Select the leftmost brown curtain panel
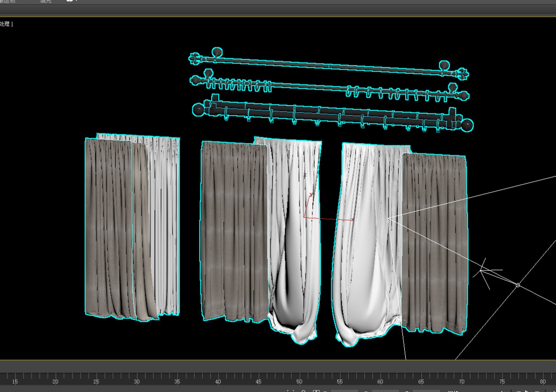Viewport: 556px width, 392px height. (x=109, y=229)
